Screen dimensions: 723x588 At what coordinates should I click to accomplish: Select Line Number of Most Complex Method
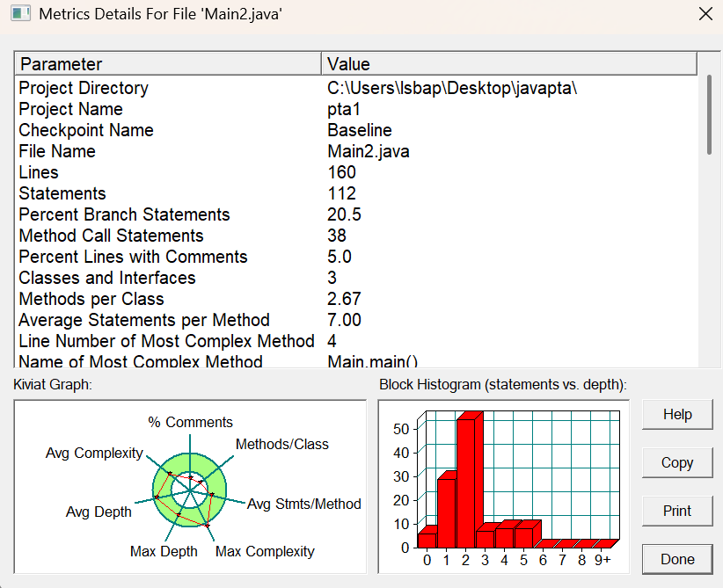(166, 341)
